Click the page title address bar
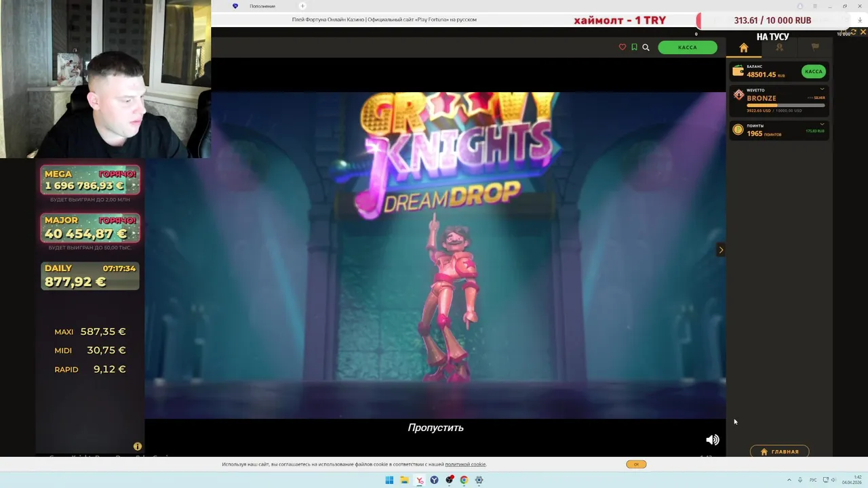 [x=384, y=20]
